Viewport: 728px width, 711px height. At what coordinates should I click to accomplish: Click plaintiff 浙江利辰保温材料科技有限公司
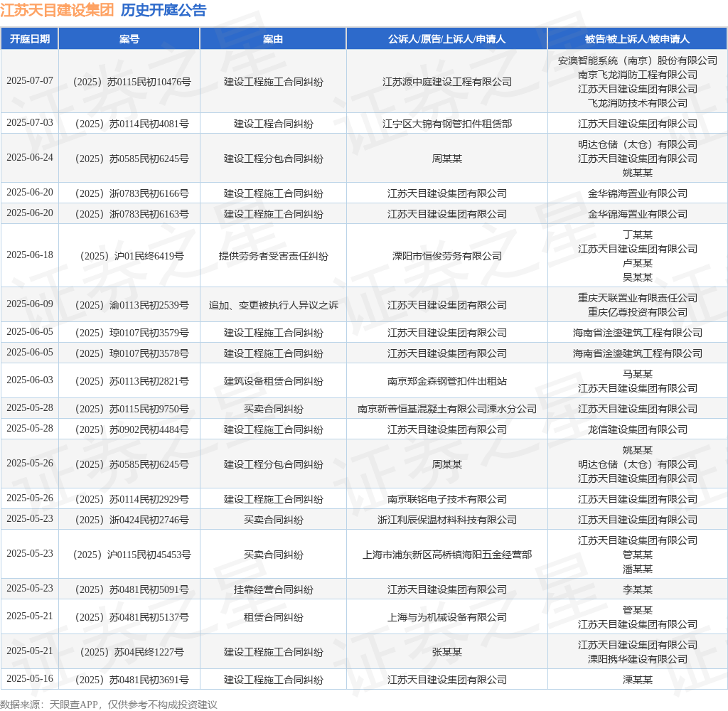point(446,520)
